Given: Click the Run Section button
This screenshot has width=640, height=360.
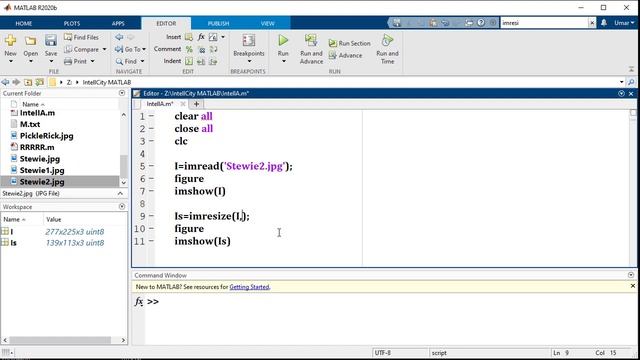Looking at the screenshot, I should [x=349, y=43].
